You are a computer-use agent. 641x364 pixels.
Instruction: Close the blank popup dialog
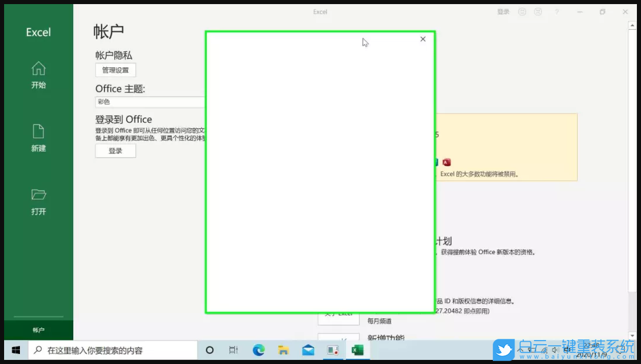coord(422,39)
